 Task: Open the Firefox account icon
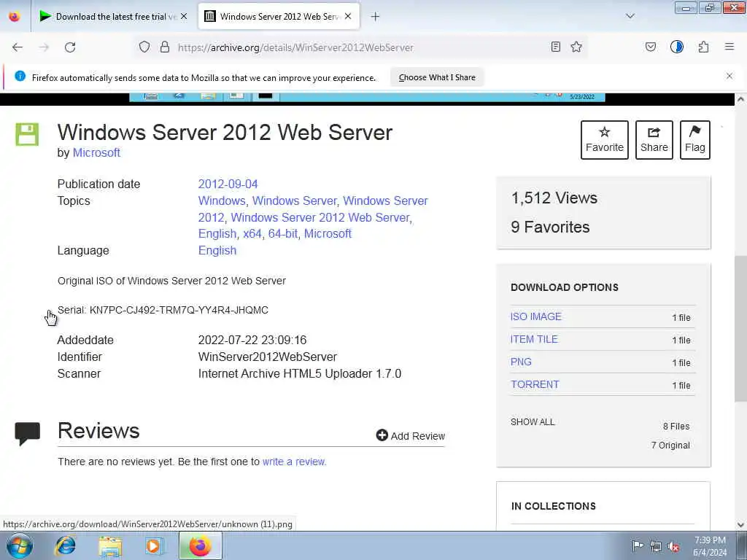tap(677, 47)
